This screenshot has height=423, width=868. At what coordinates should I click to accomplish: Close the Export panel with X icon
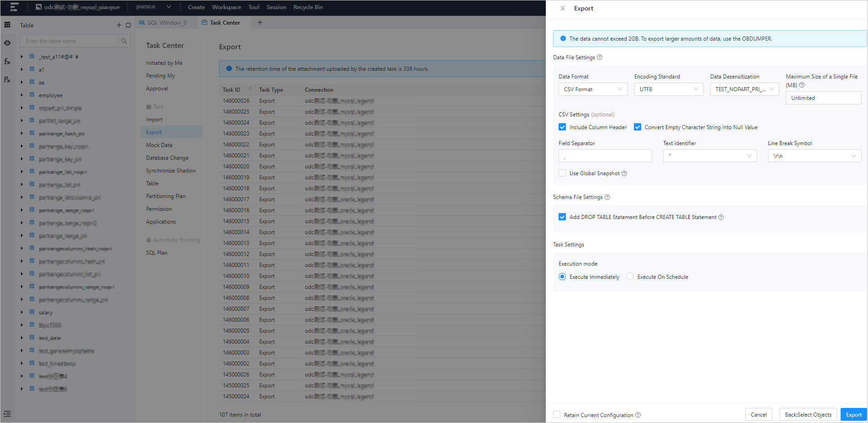click(563, 8)
